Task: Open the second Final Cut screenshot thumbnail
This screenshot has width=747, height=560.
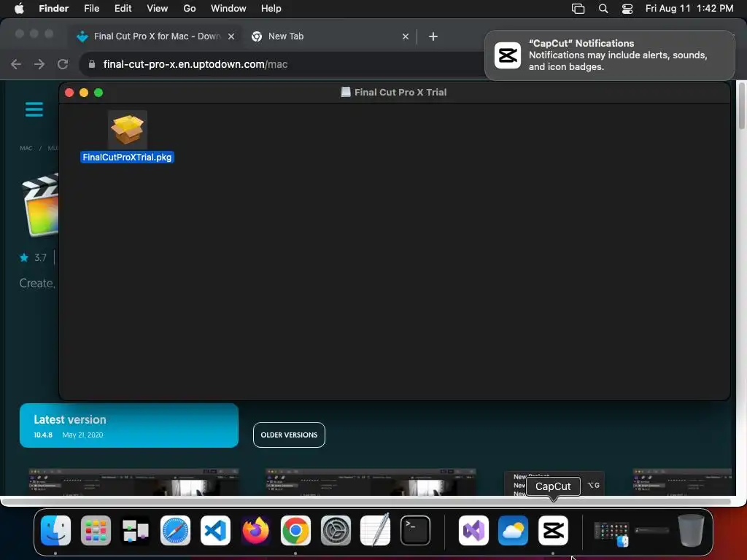Action: (x=371, y=482)
